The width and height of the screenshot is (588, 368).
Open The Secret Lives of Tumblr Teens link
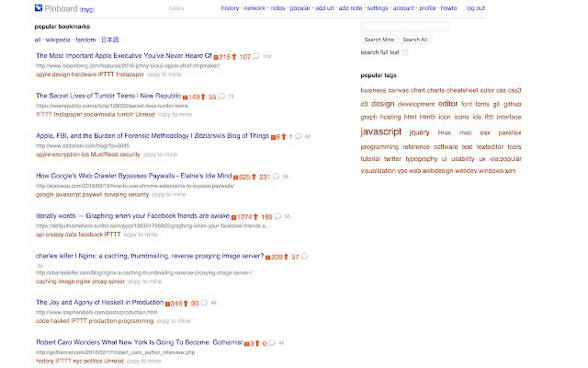pyautogui.click(x=108, y=96)
